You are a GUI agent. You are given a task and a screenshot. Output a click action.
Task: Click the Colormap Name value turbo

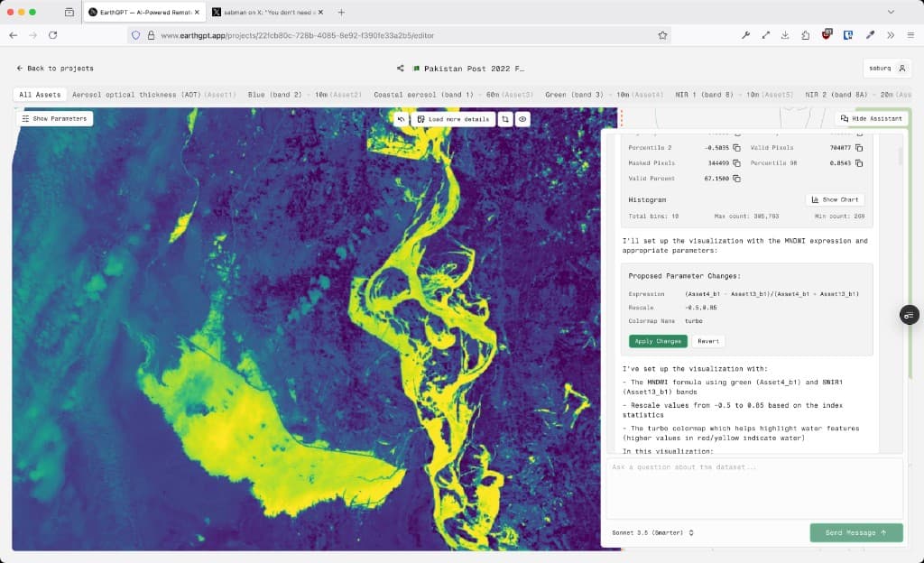click(694, 321)
